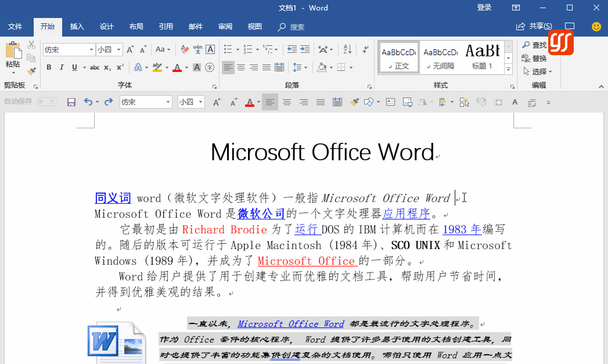Viewport: 608px width, 364px height.
Task: Click the enclosed character (circled) icon
Action: click(210, 67)
